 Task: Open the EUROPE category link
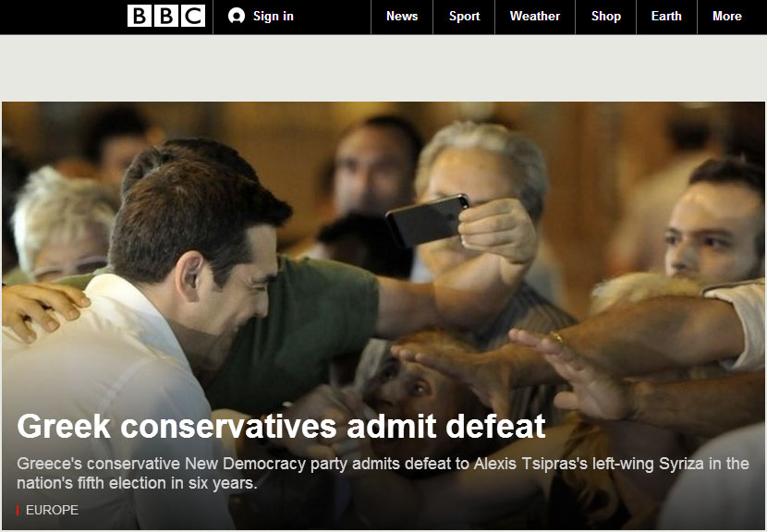(x=52, y=511)
